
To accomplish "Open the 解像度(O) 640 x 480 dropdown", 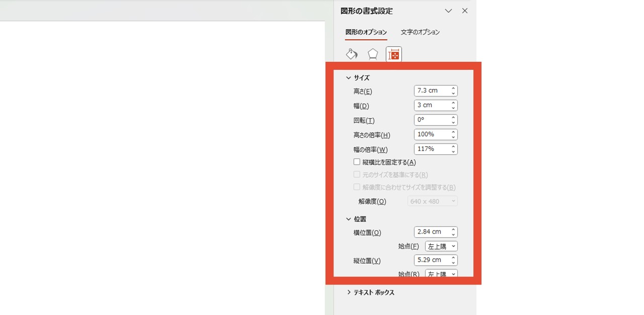I will tap(432, 201).
